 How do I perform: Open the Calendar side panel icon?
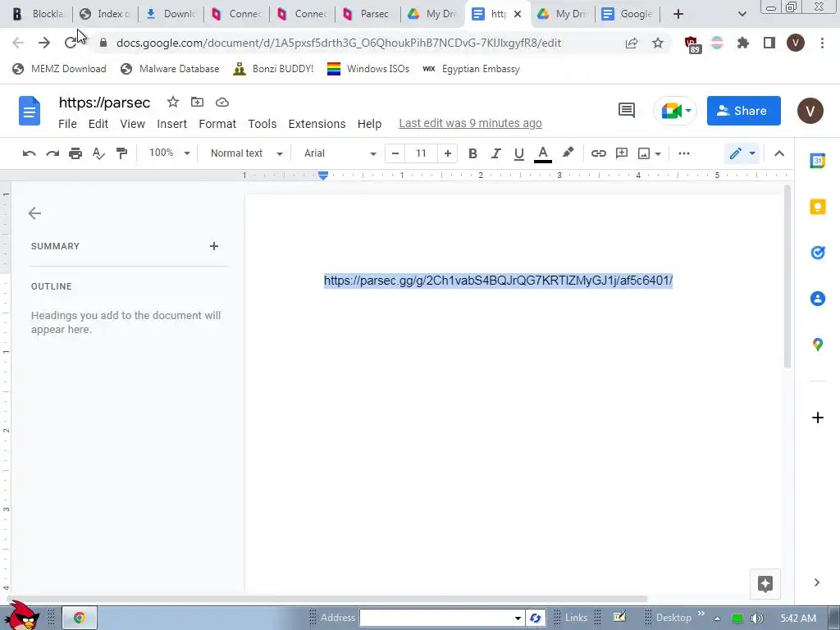817,160
